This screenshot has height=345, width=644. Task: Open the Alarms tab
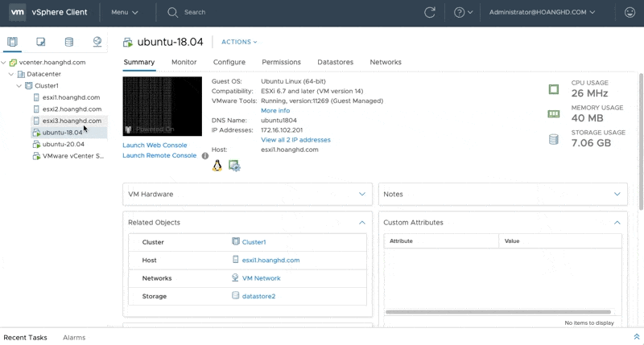[74, 338]
